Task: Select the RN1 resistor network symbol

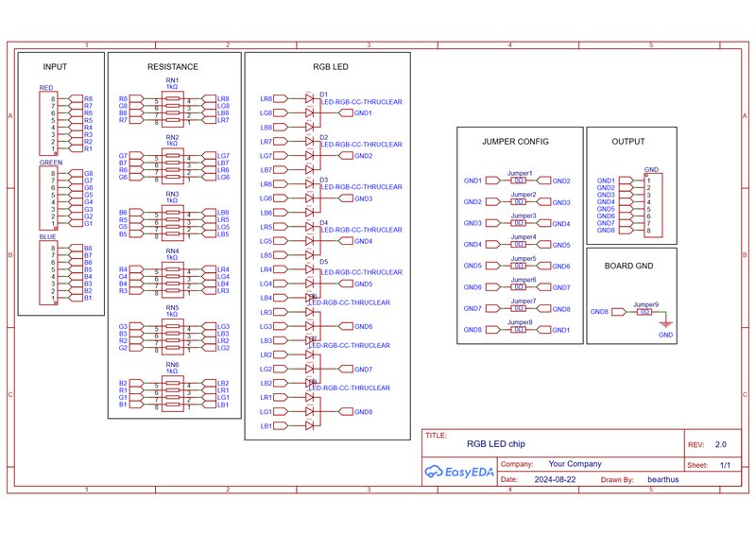Action: pyautogui.click(x=173, y=109)
